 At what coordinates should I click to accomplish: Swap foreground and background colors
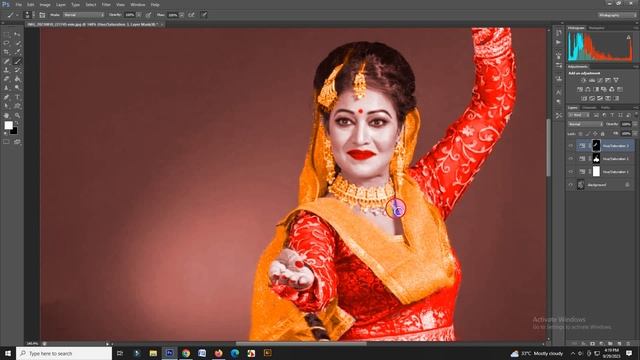[x=17, y=122]
